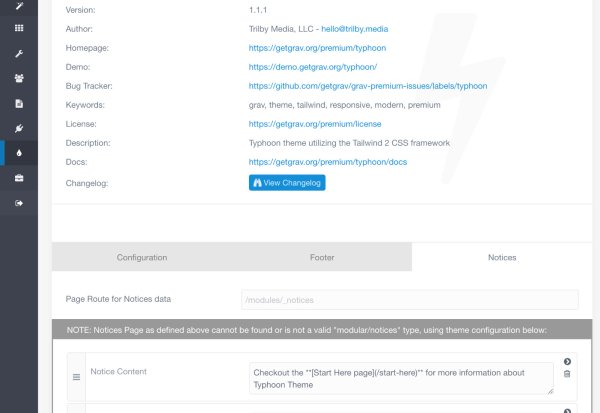Screen dimensions: 600x413
Task: Select the Notices tab
Action: pos(502,257)
